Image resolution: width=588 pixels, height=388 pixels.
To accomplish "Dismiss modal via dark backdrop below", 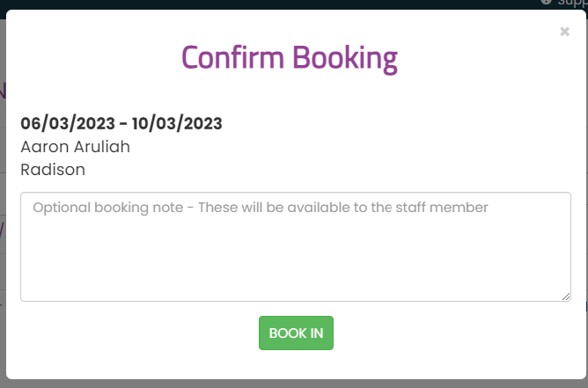I will 294,384.
